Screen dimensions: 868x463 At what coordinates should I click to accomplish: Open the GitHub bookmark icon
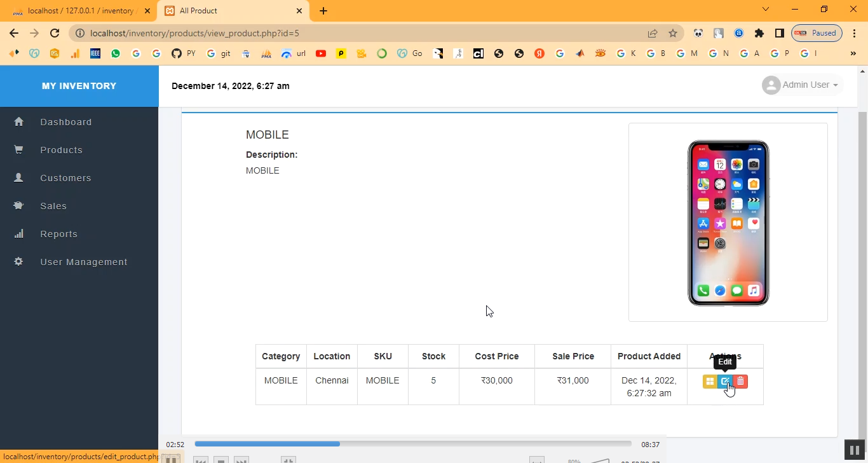point(177,53)
